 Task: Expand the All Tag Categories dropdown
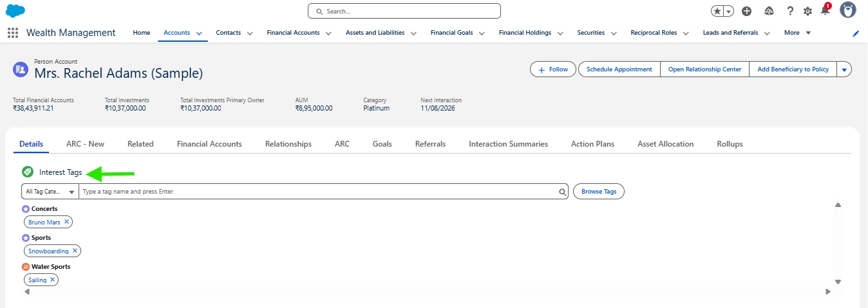[50, 192]
